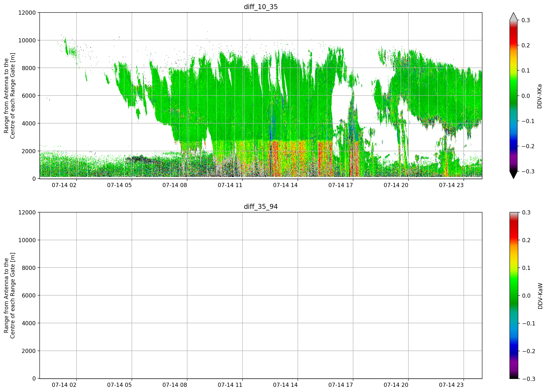Click '07-14 20' tick label under top plot
Screen dimensions: 547x392
pos(396,185)
